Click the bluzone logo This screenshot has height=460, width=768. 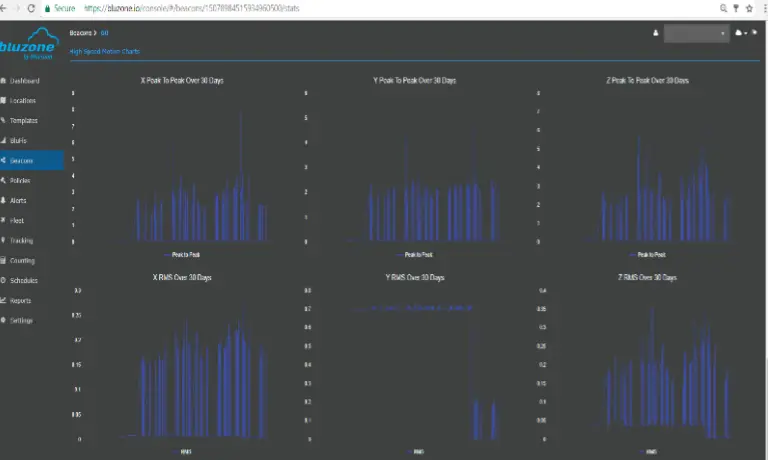click(x=28, y=44)
